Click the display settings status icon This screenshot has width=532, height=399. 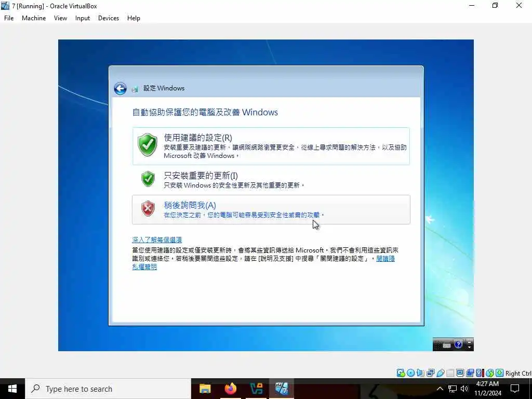460,373
